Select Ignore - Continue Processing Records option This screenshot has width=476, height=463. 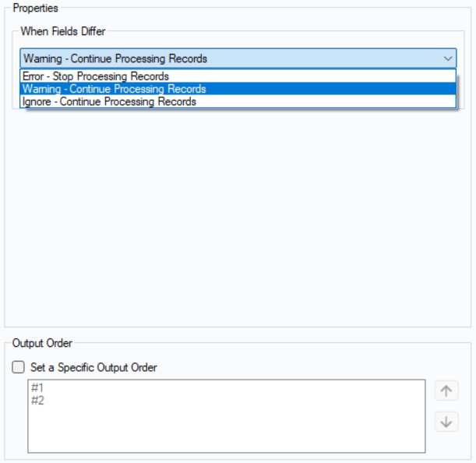click(109, 101)
